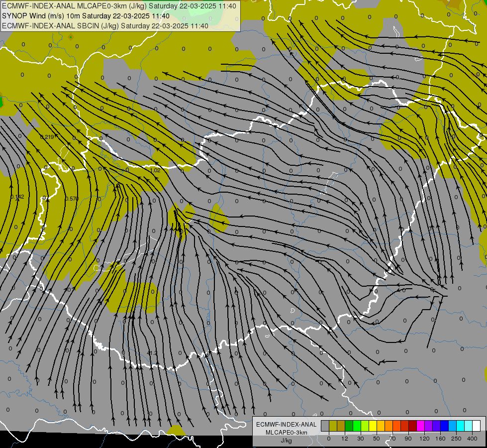Click the SYNOP Wind 10m title line
The image size is (487, 448).
[x=86, y=16]
